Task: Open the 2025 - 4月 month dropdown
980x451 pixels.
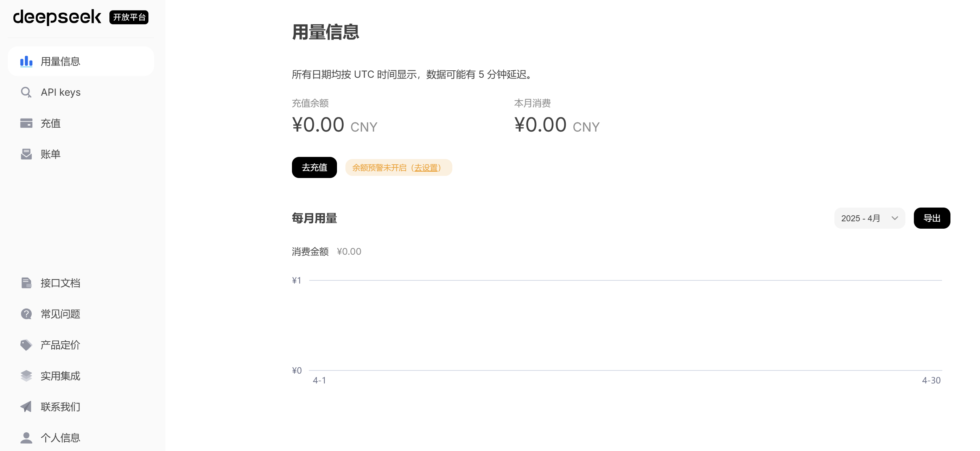Action: (869, 218)
